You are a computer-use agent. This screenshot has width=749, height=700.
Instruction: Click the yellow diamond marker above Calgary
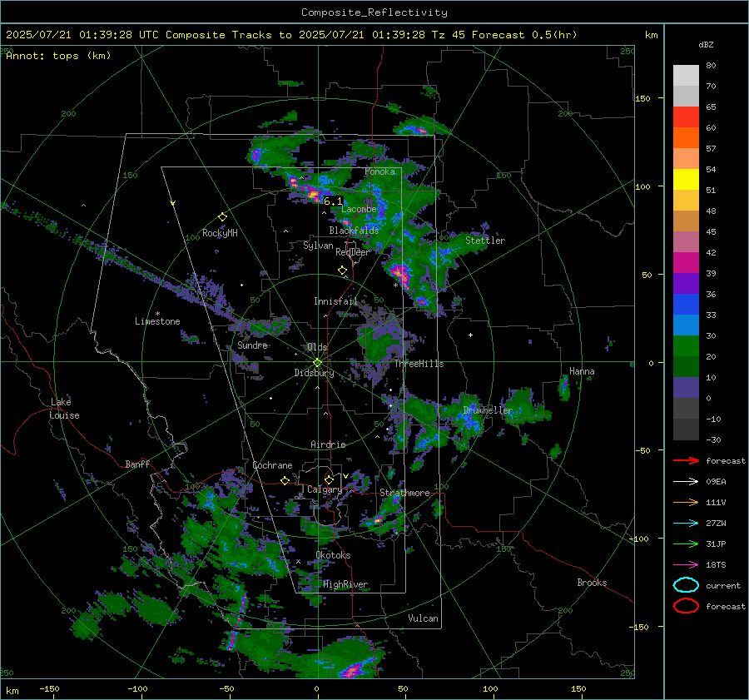pos(329,479)
